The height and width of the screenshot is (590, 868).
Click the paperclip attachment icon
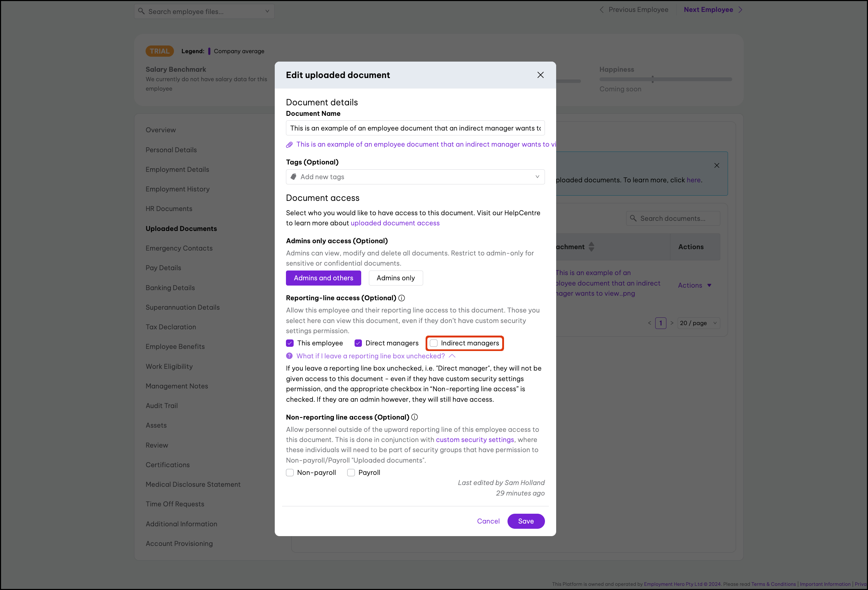click(289, 145)
